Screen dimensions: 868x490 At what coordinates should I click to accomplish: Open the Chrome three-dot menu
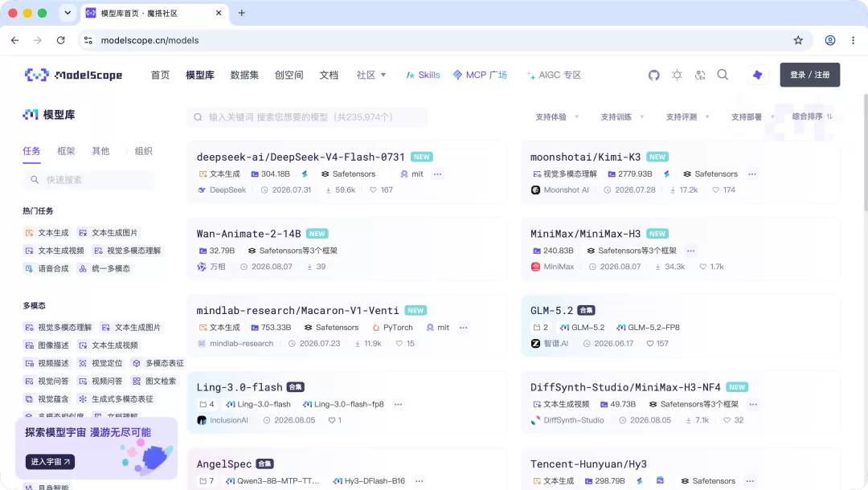click(853, 40)
